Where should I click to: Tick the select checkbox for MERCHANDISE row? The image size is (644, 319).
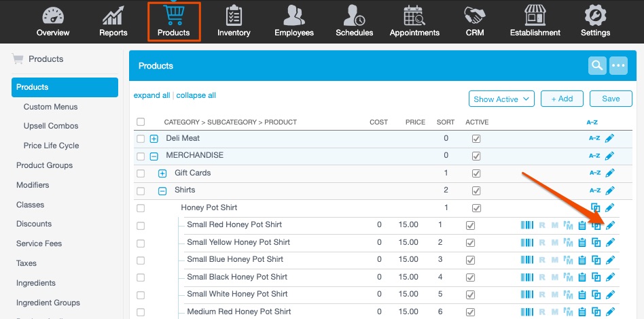(141, 156)
